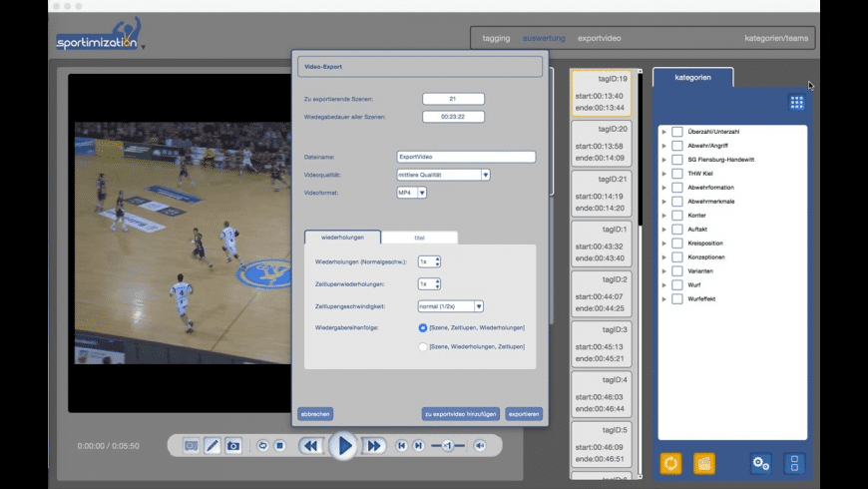Open the gears settings icon

pyautogui.click(x=761, y=463)
